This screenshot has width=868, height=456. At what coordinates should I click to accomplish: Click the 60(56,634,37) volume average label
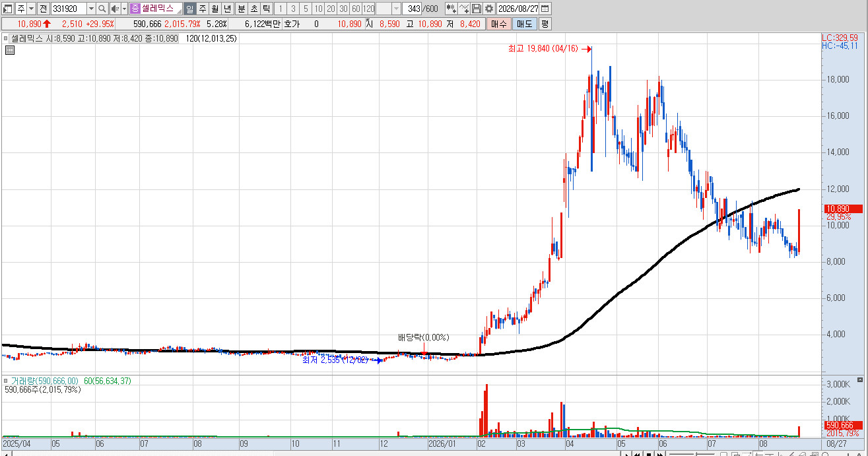click(x=108, y=381)
